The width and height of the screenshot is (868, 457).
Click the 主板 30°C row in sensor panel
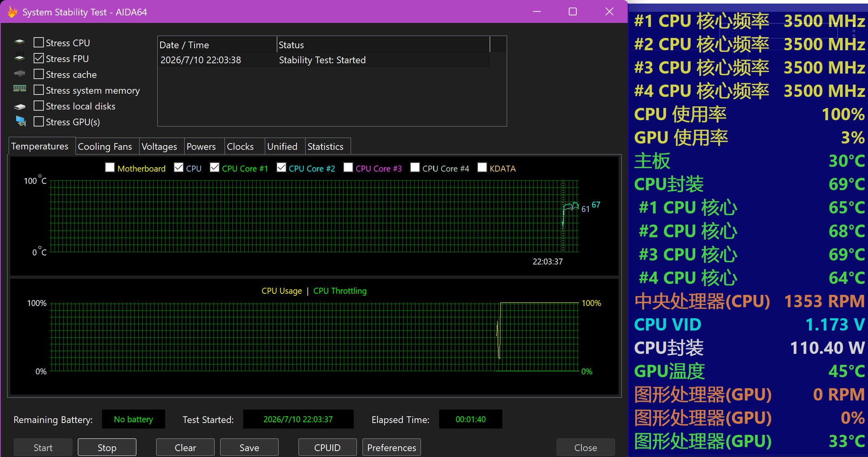click(749, 161)
